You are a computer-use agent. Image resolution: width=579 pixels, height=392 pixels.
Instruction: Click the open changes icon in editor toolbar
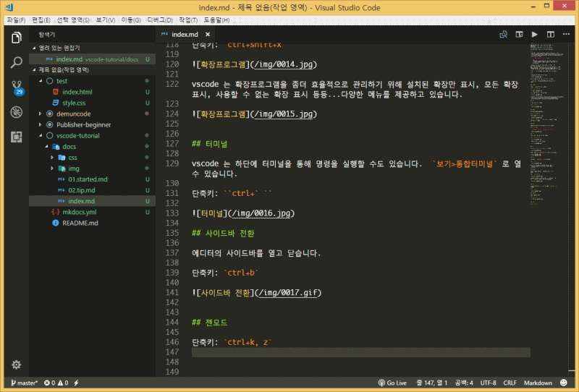503,34
